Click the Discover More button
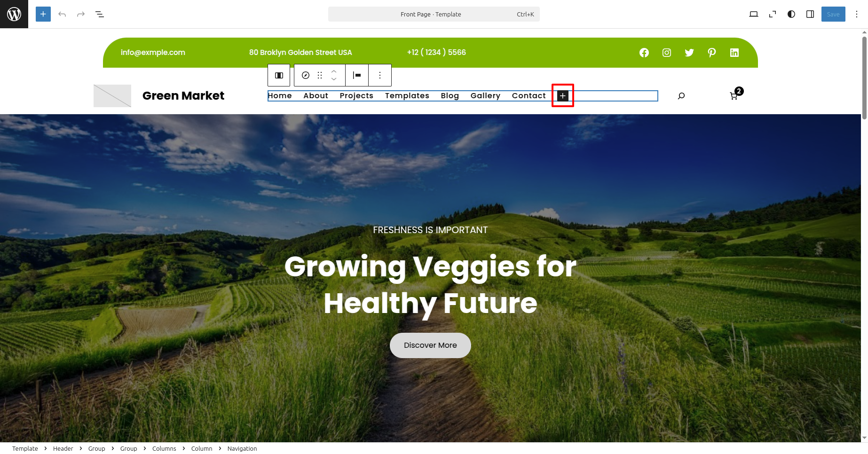 click(430, 345)
